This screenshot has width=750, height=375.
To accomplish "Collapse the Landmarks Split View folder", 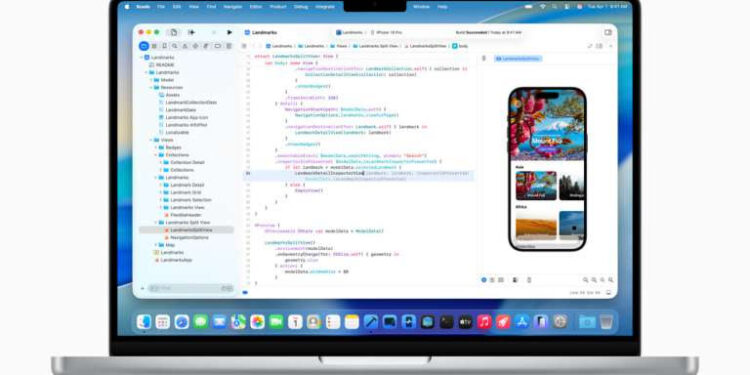I will [x=156, y=222].
